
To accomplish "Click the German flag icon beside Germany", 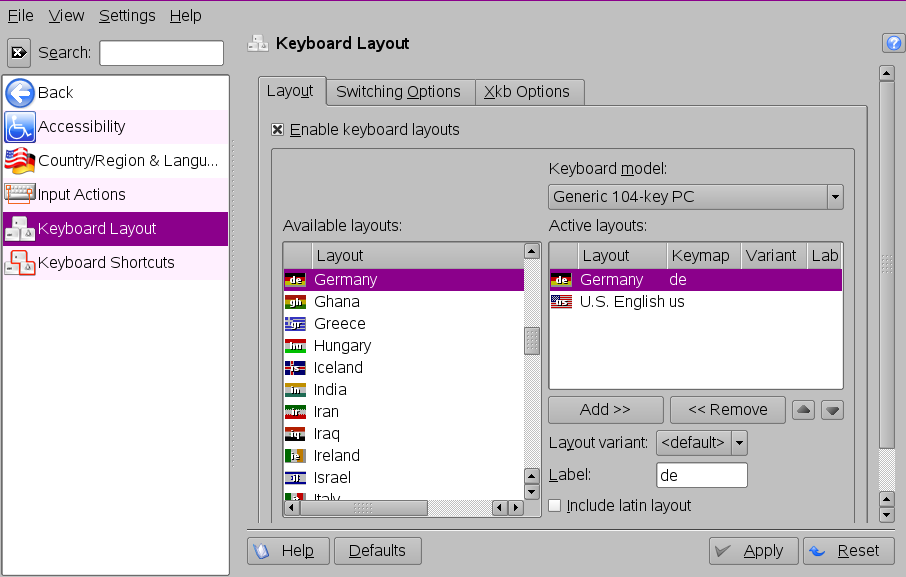I will coord(296,280).
